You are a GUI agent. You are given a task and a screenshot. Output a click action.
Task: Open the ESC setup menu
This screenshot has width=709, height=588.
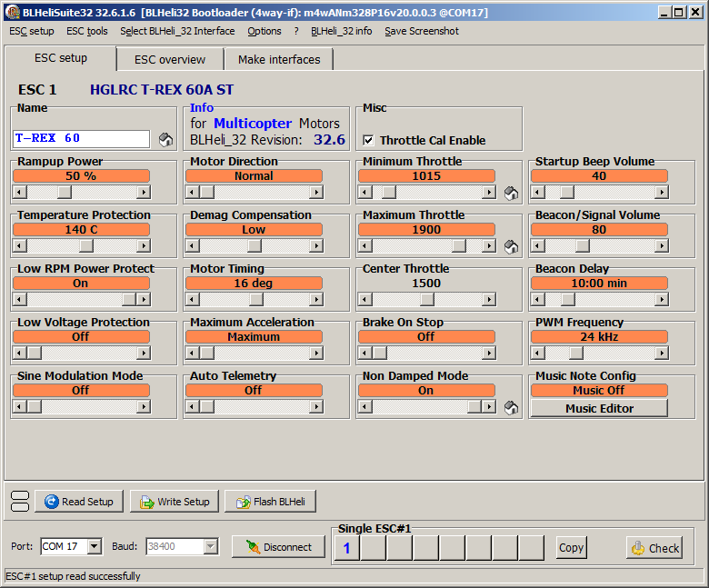(32, 31)
